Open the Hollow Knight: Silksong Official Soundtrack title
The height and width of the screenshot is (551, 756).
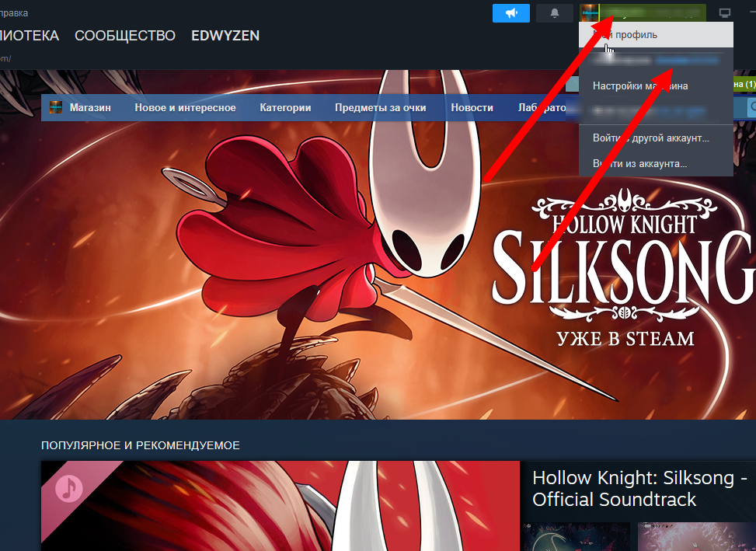click(x=639, y=488)
